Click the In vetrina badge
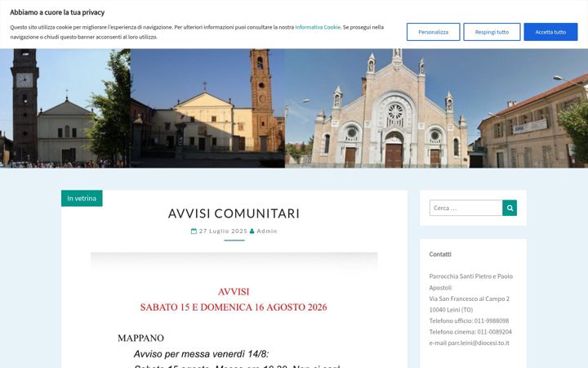 point(82,198)
